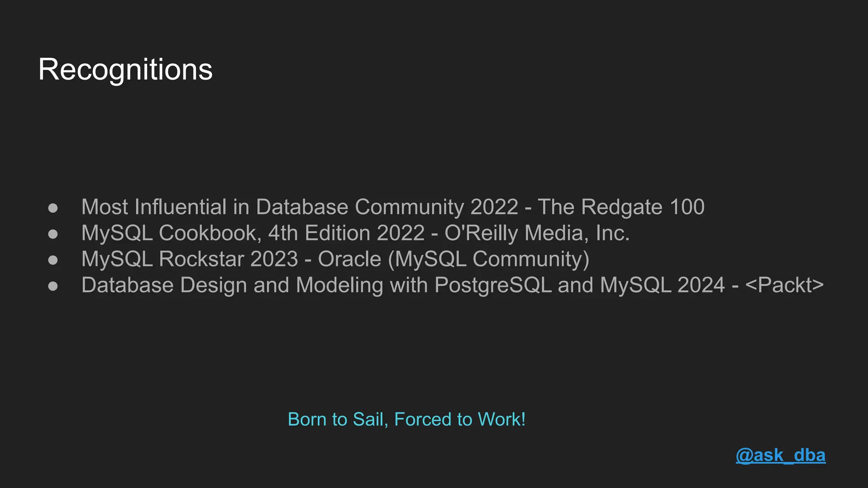Click the year 2023 in the Rockstar line
Image resolution: width=868 pixels, height=488 pixels.
click(x=274, y=259)
